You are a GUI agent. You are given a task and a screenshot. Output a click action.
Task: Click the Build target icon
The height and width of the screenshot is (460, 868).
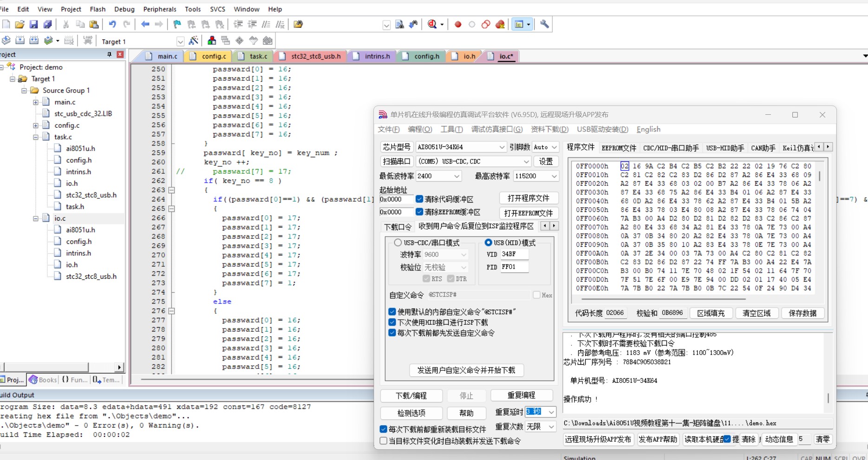point(20,40)
